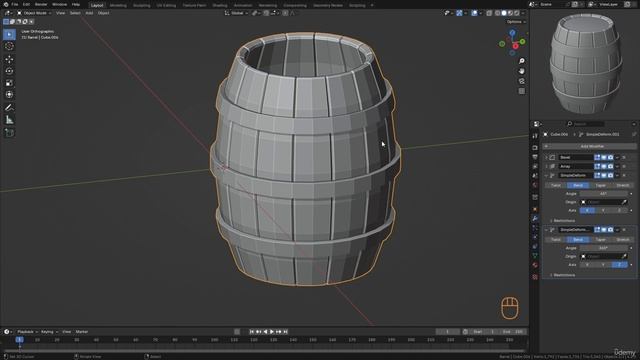Toggle viewport overlays button
The width and height of the screenshot is (640, 360).
[474, 13]
